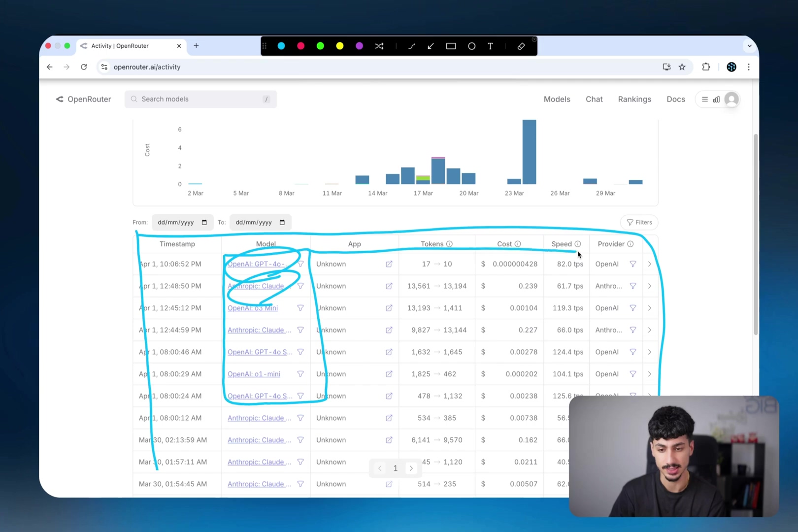
Task: Click the browser forward button
Action: click(x=66, y=67)
